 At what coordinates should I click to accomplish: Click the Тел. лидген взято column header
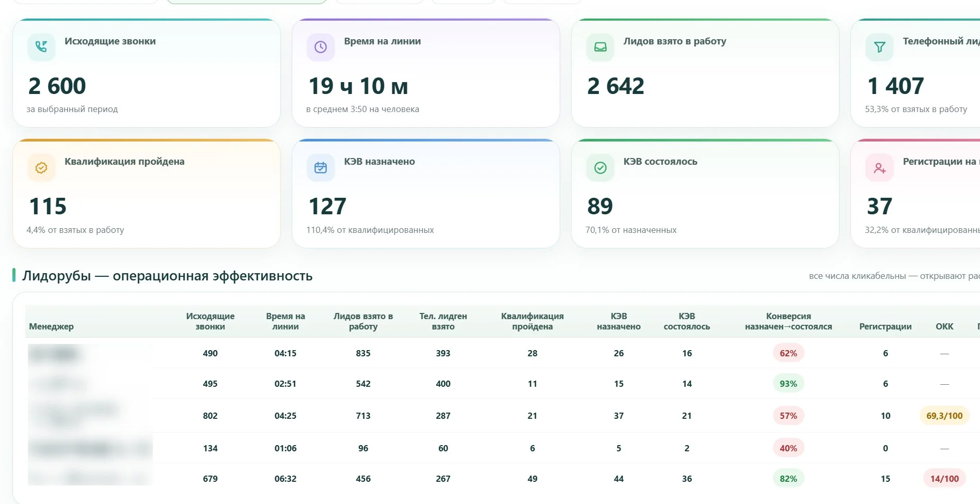[x=443, y=321]
